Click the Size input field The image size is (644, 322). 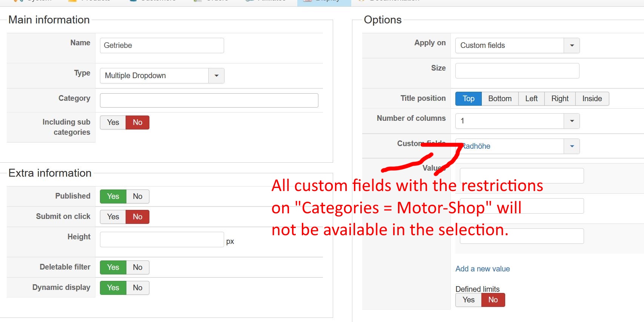517,71
